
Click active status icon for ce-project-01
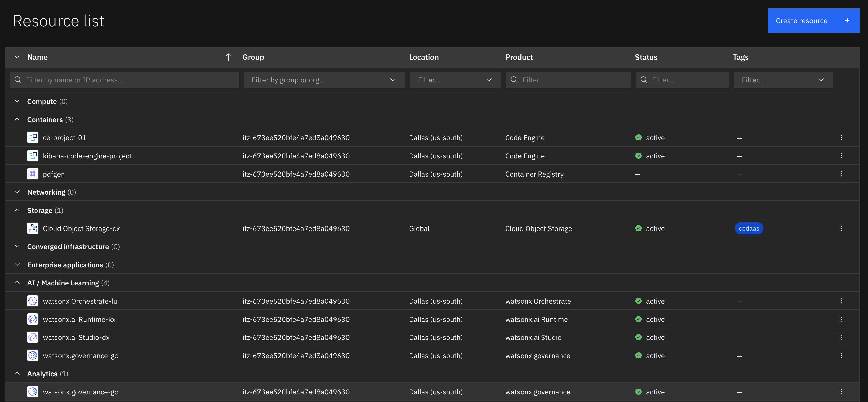[638, 137]
